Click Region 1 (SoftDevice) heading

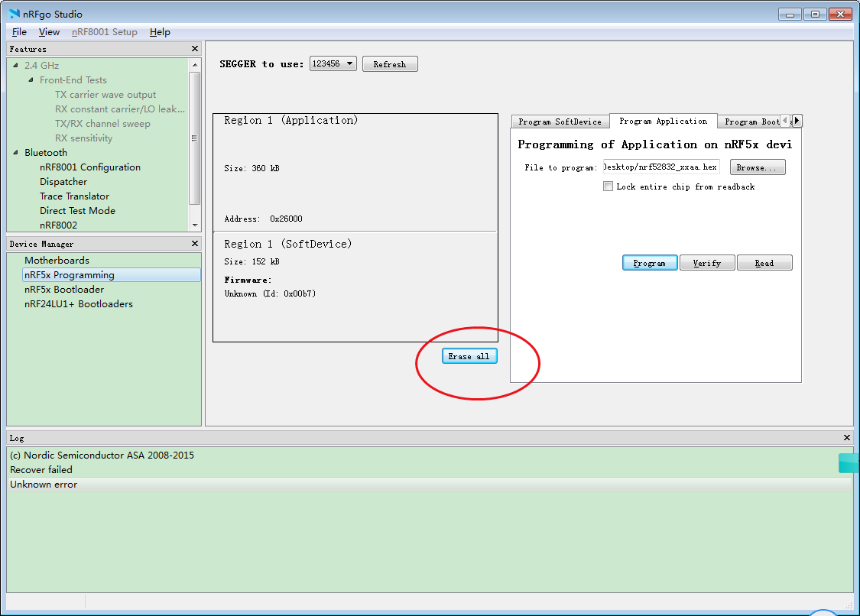tap(288, 244)
